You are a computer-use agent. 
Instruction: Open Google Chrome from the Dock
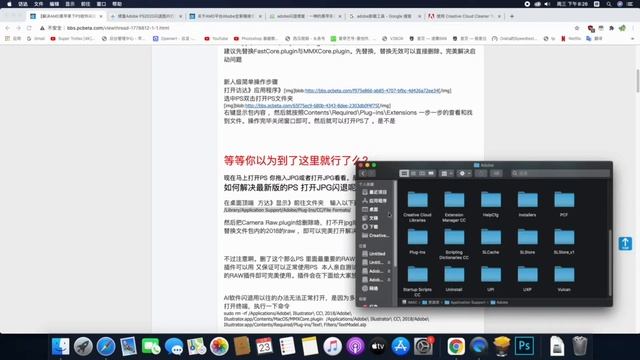coord(456,347)
